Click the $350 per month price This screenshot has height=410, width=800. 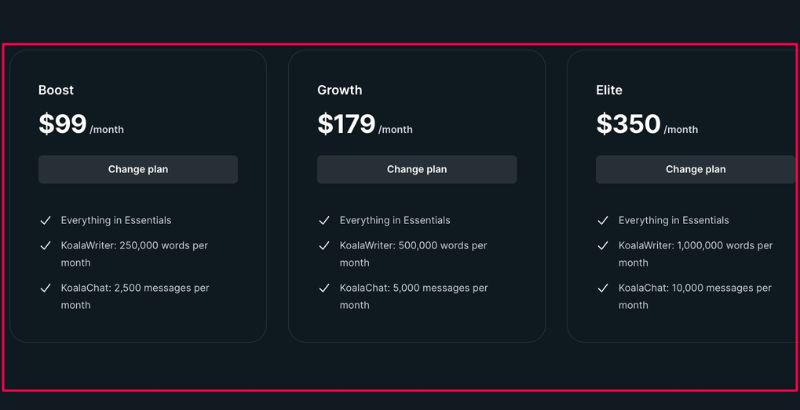pos(646,125)
